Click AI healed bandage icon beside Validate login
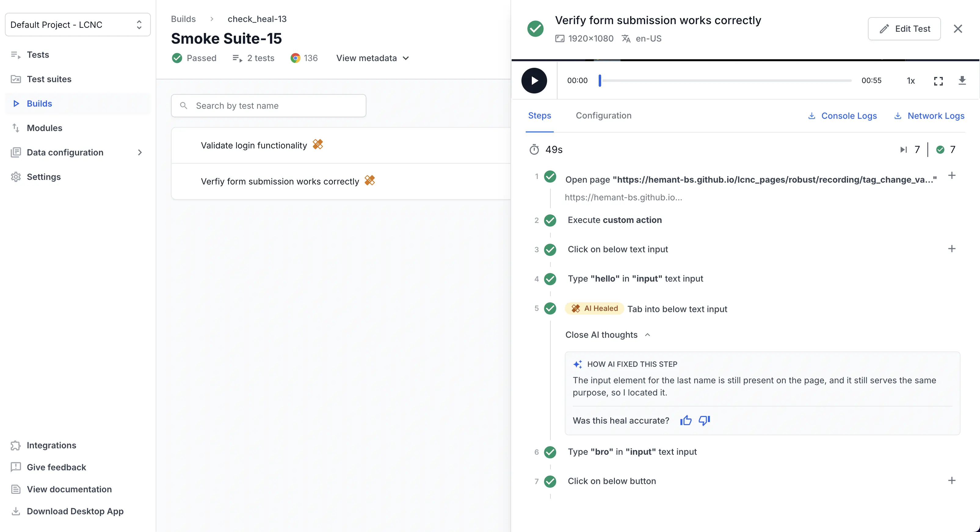This screenshot has height=532, width=980. 318,145
